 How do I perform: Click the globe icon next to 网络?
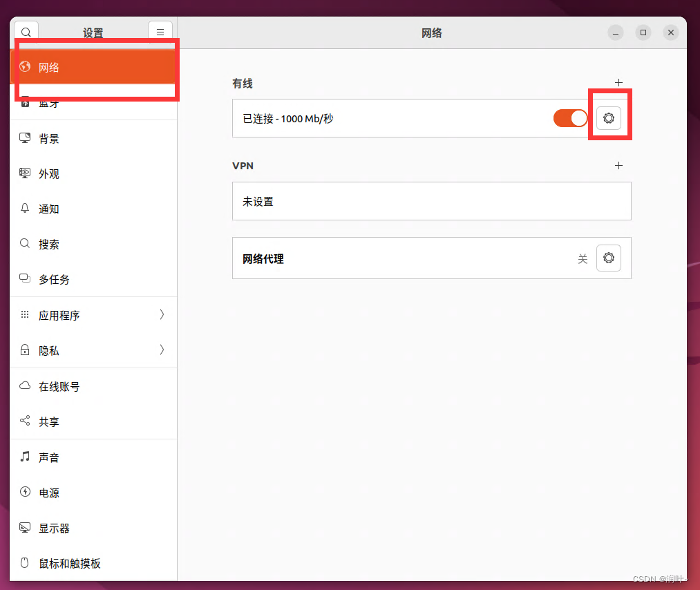25,67
